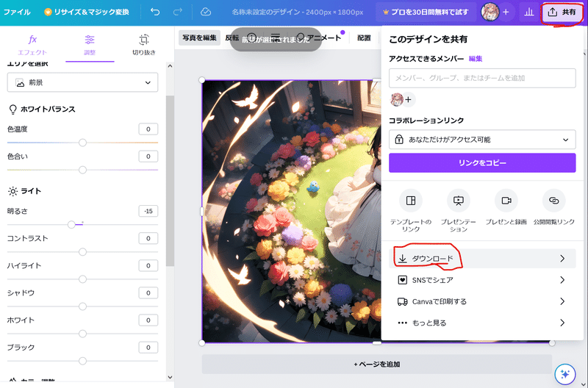
Task: Click the flower garden image on canvas
Action: [292, 211]
